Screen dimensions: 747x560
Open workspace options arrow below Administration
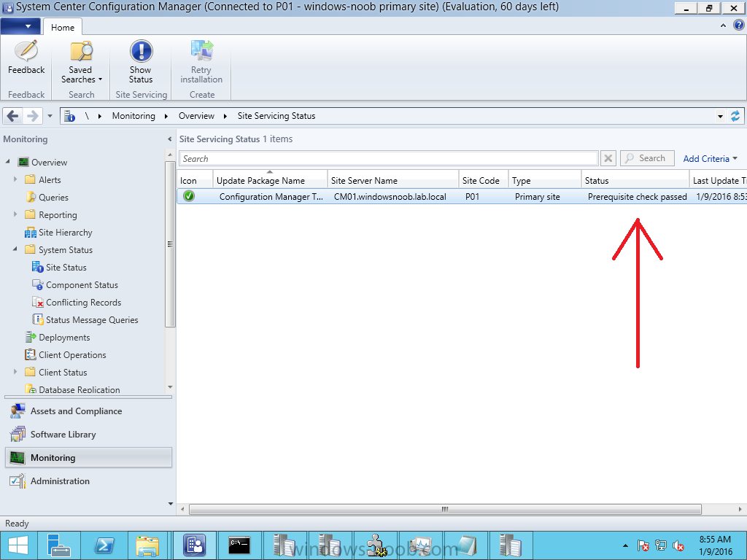(x=171, y=503)
